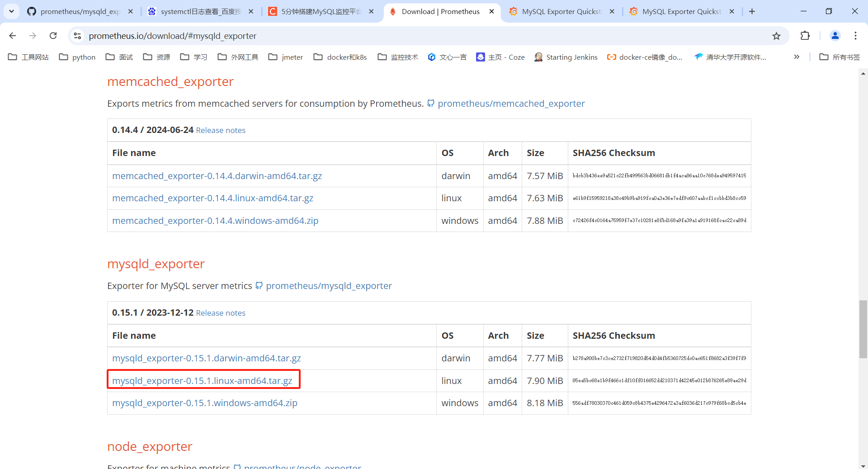Switch to the 5分钟搭建MySQL监控平台 tab
This screenshot has height=469, width=868.
pos(321,11)
